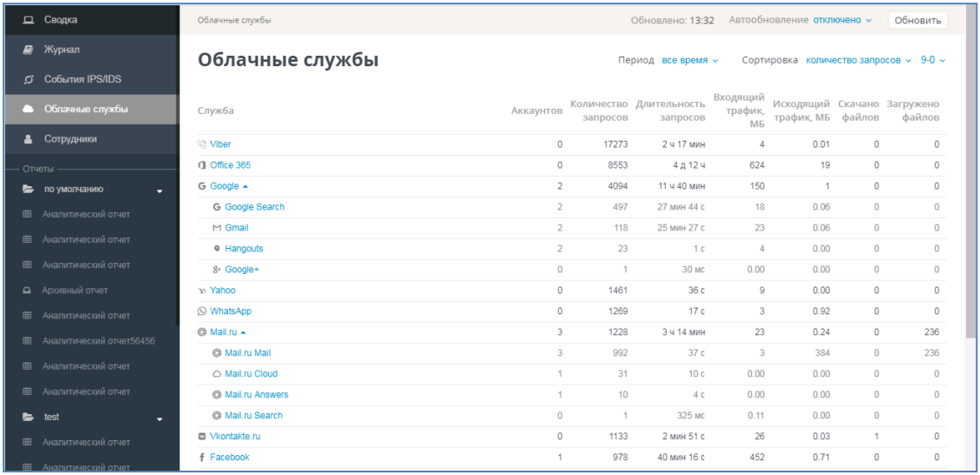Viewport: 980px width, 475px height.
Task: Click the Загружено файлов column header
Action: point(912,110)
